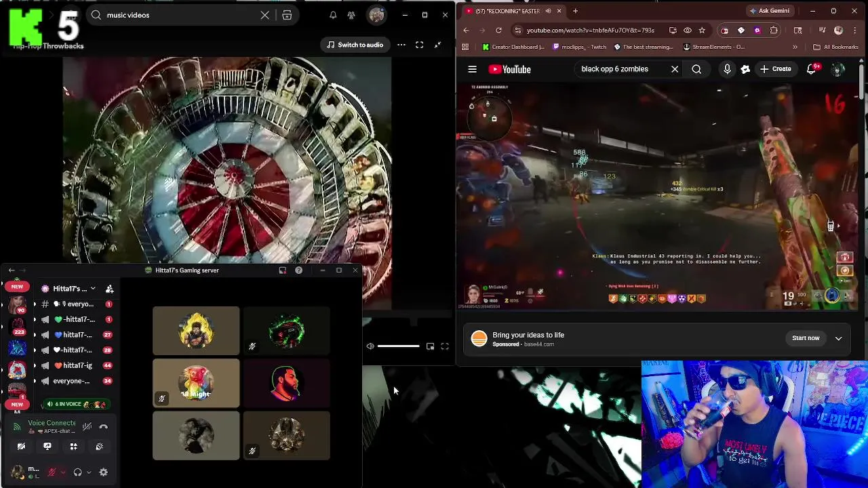Expand the 'hitta17-ig' channel arrow
This screenshot has width=868, height=488.
pyautogui.click(x=35, y=366)
